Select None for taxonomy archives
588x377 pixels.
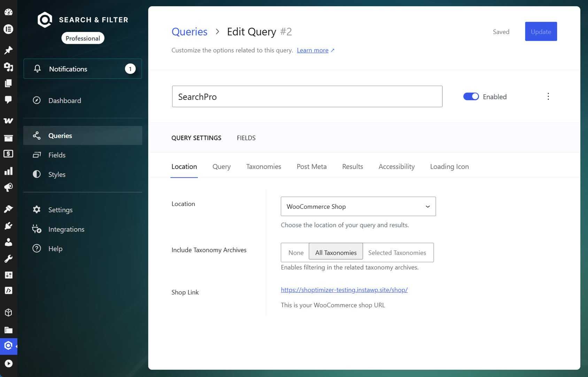tap(295, 252)
